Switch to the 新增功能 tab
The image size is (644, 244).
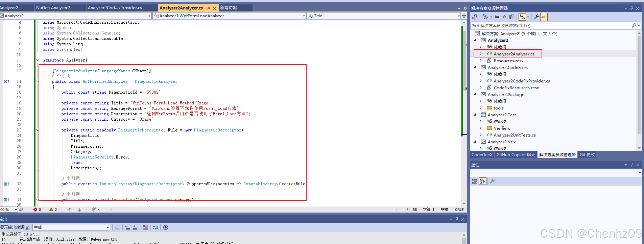tap(229, 7)
